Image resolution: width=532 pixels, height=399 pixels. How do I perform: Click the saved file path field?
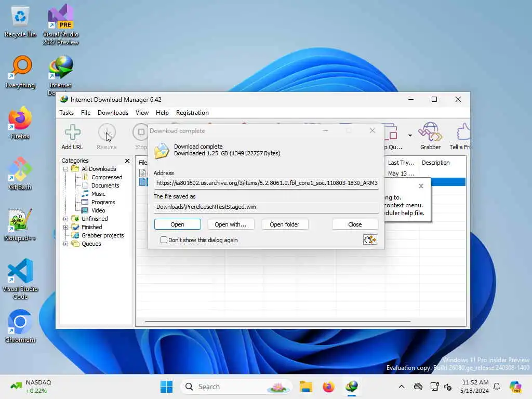pyautogui.click(x=267, y=207)
